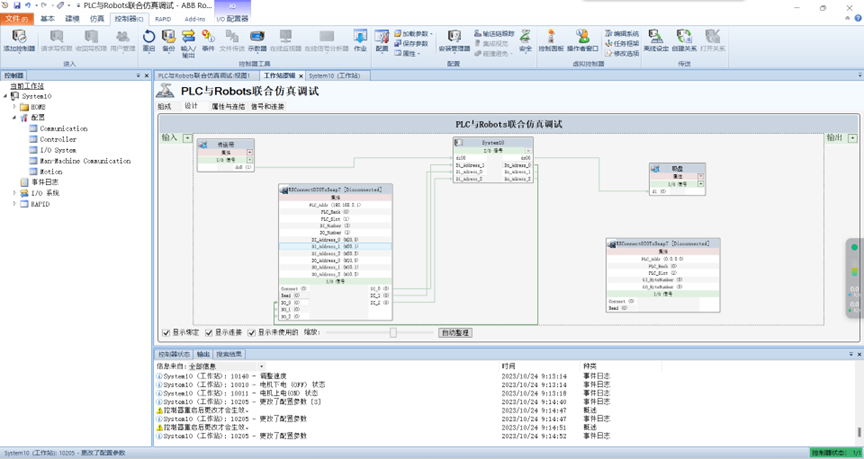864x459 pixels.
Task: Click the 作业 jobs icon
Action: (x=360, y=41)
